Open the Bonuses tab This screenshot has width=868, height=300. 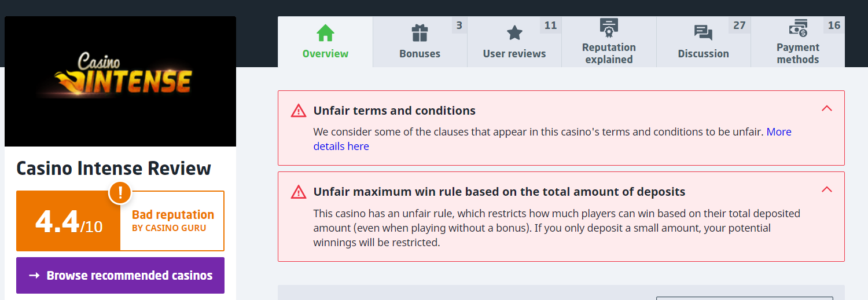tap(420, 42)
